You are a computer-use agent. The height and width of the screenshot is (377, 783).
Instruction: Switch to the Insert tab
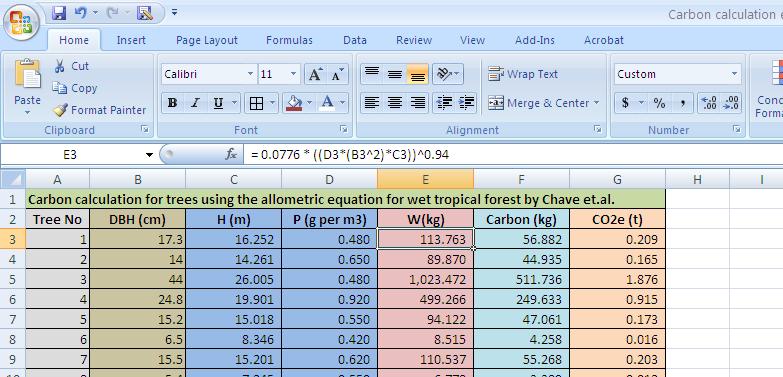131,40
